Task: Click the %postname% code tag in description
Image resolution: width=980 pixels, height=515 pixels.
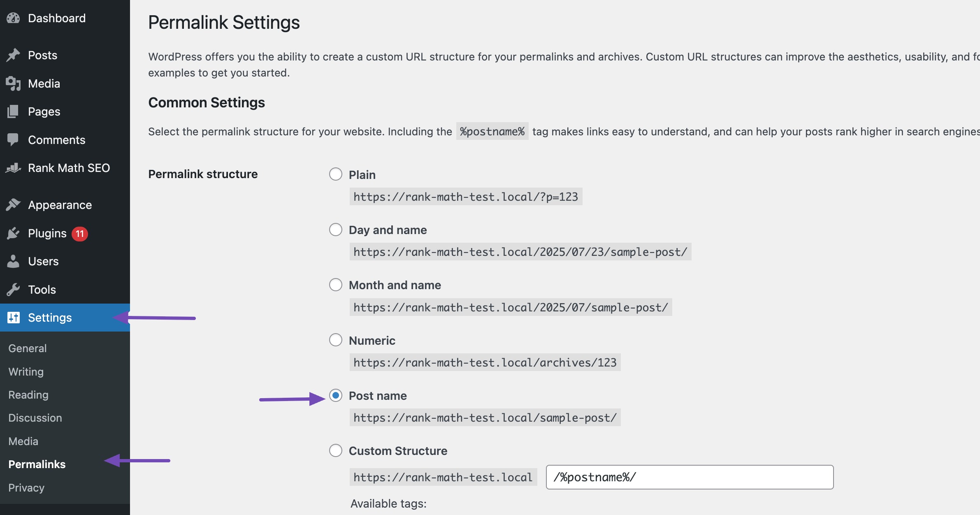Action: pyautogui.click(x=492, y=132)
